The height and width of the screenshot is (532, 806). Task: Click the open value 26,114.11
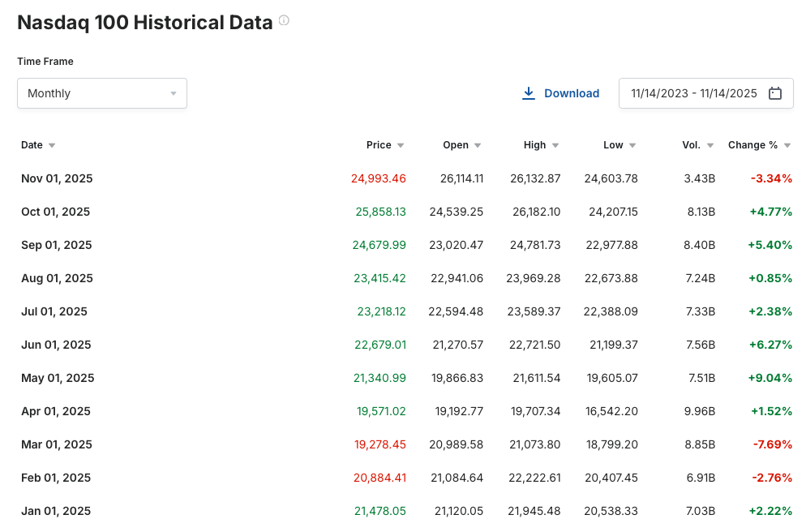tap(461, 178)
